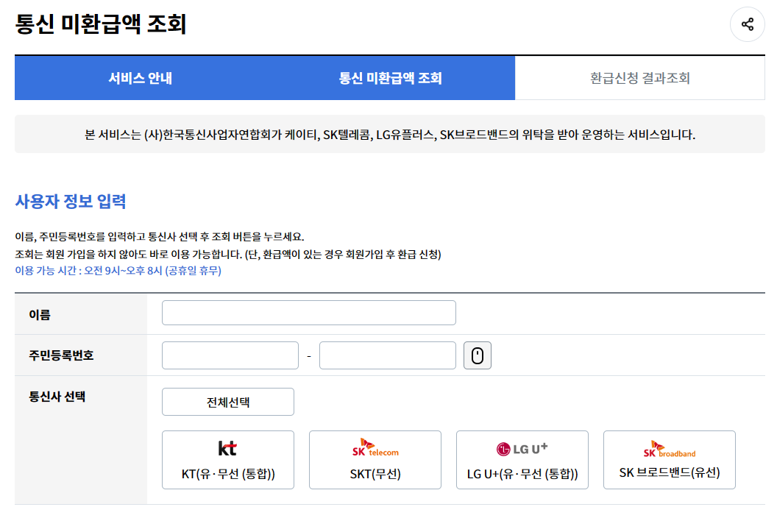The width and height of the screenshot is (777, 532).
Task: Select the 통신 미환급액 조회 tab
Action: (x=390, y=78)
